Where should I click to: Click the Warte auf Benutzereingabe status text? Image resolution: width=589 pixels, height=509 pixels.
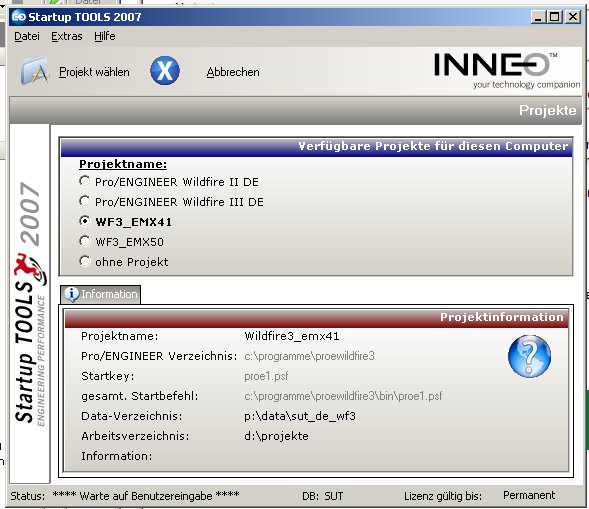[146, 496]
